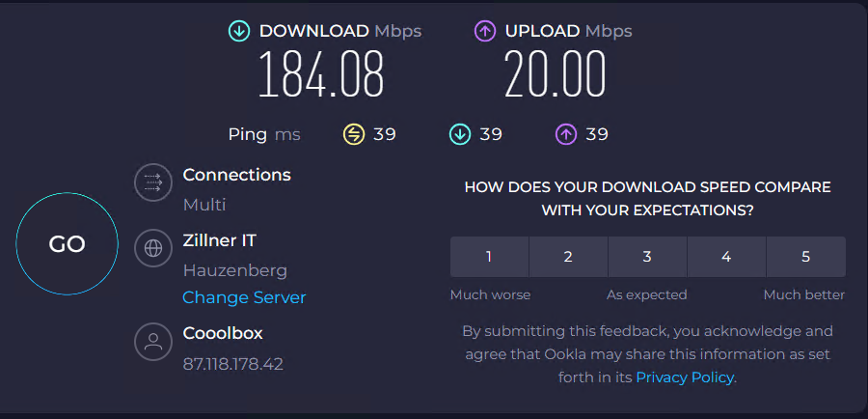This screenshot has width=868, height=419.
Task: Rate download speed as 2
Action: 568,257
